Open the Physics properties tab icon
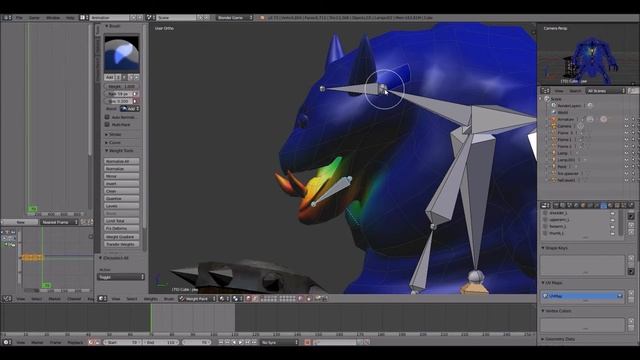The height and width of the screenshot is (360, 640). coord(631,205)
